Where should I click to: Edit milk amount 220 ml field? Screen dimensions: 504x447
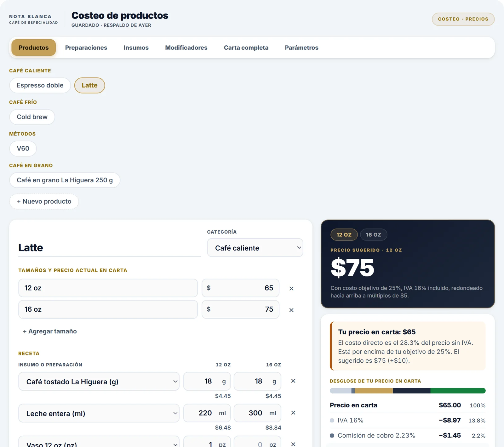[x=207, y=413]
